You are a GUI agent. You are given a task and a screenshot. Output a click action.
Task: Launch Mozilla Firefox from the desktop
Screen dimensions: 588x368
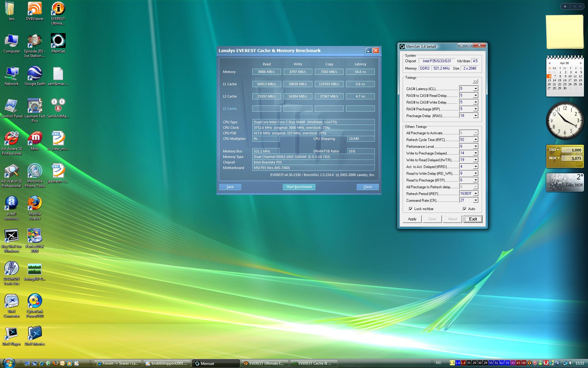pyautogui.click(x=35, y=208)
